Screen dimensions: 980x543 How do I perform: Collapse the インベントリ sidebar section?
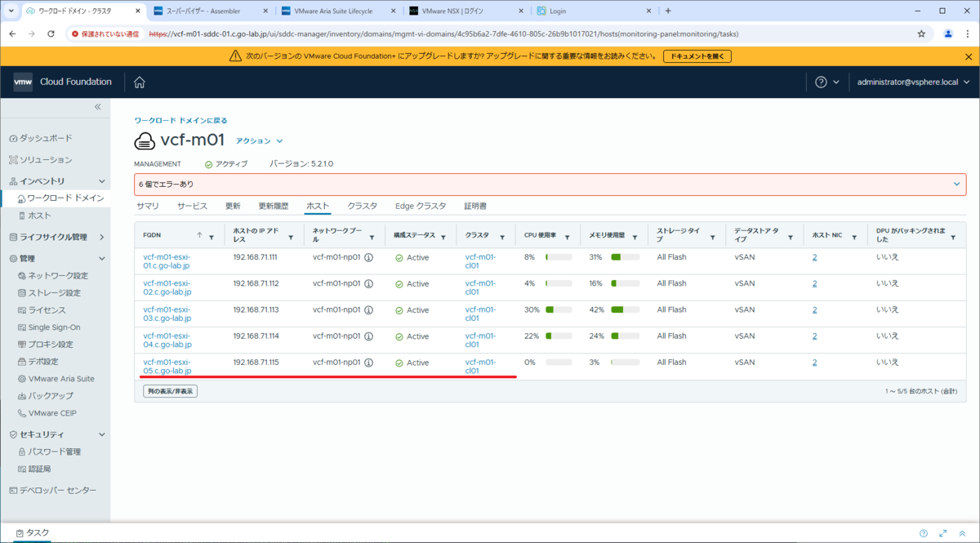(102, 180)
